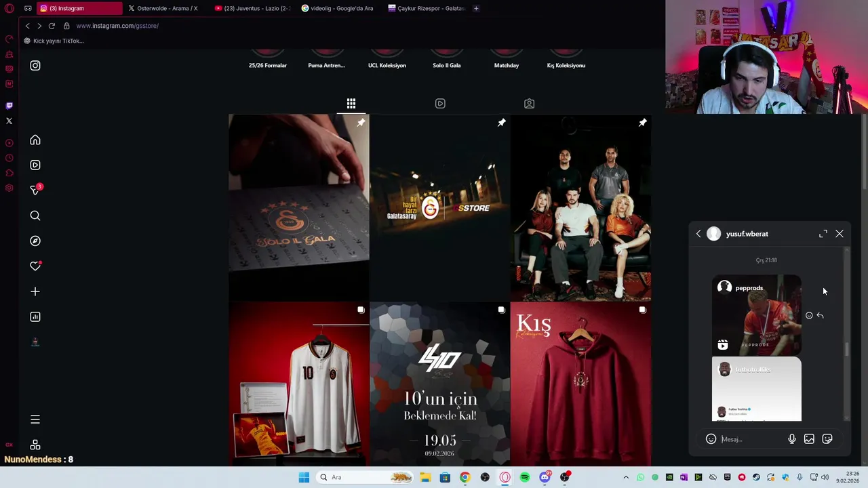Open Kick yayını TikTok bookmark
Image resolution: width=868 pixels, height=488 pixels.
point(54,41)
